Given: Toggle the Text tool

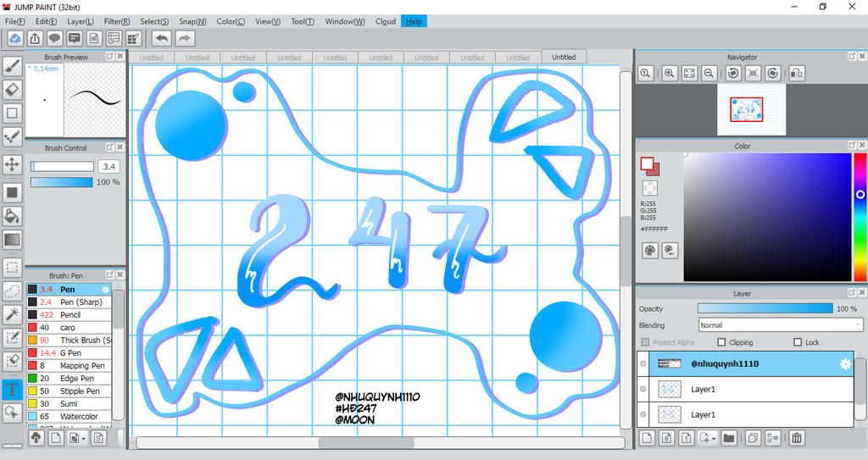Looking at the screenshot, I should coord(12,389).
